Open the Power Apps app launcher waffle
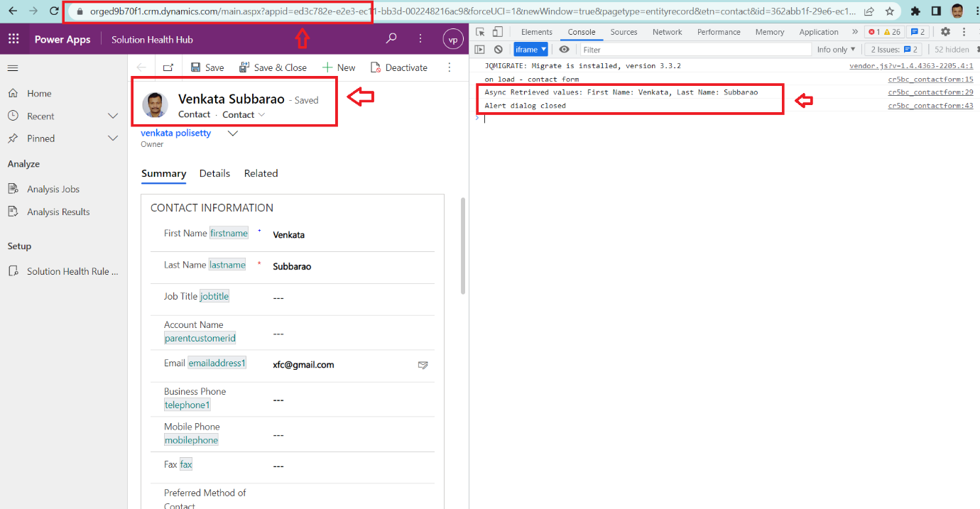This screenshot has width=980, height=509. pos(13,38)
